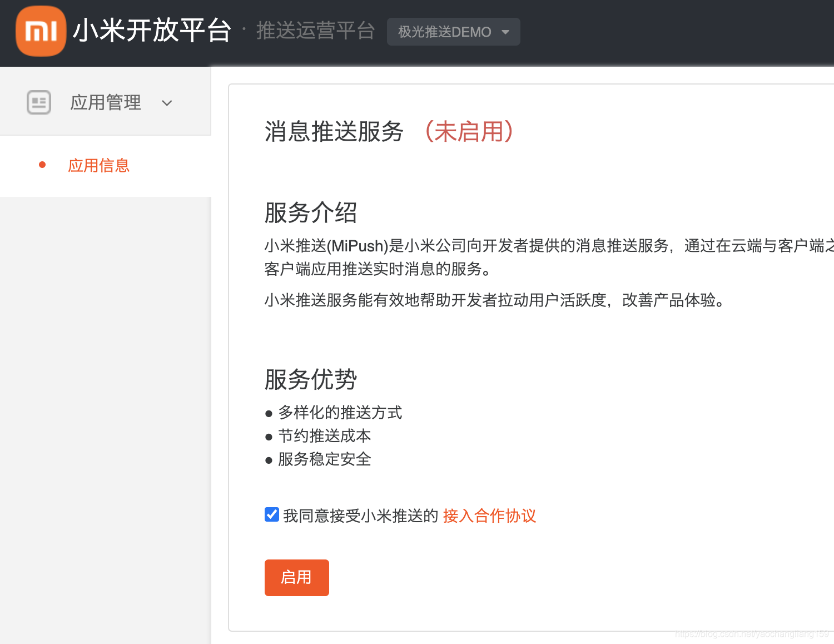Click the 小米开放平台 title text
The image size is (834, 644).
pos(152,31)
